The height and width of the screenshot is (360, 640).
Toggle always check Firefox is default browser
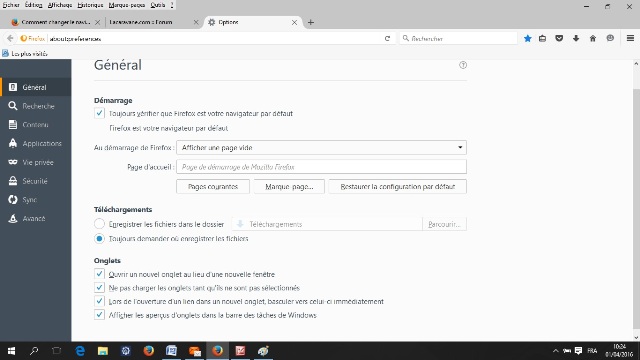99,113
